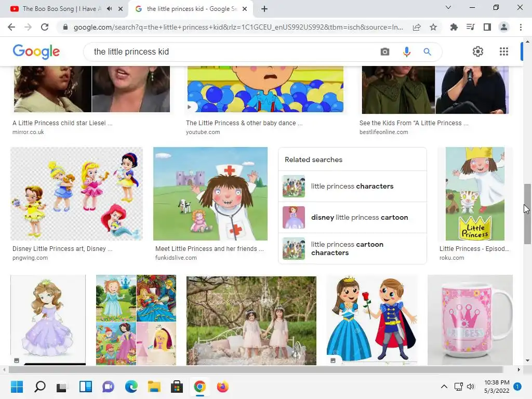Submit search with magnifier icon

[427, 51]
